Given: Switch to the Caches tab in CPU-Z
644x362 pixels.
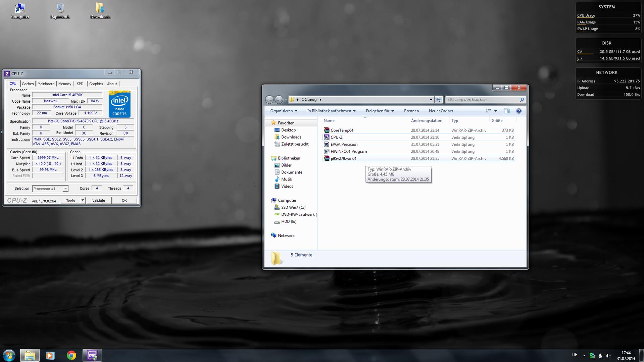Looking at the screenshot, I should 28,84.
